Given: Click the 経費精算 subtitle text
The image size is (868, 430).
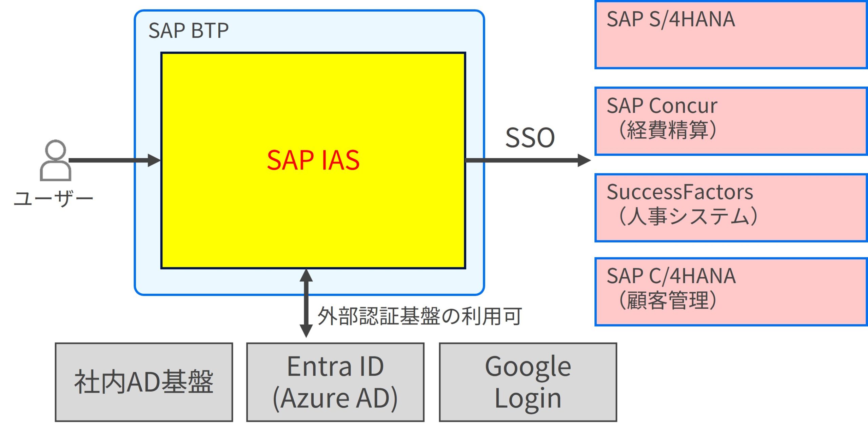Looking at the screenshot, I should pyautogui.click(x=667, y=130).
